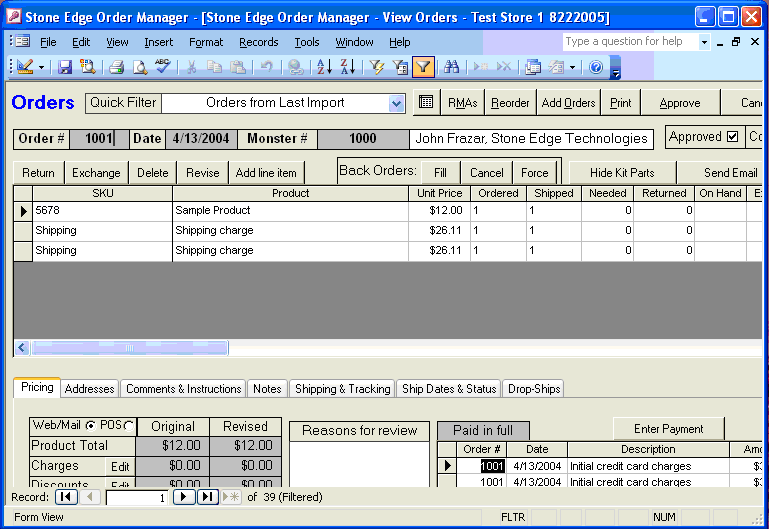Jump to first record navigation button
Image resolution: width=769 pixels, height=529 pixels.
coord(66,497)
